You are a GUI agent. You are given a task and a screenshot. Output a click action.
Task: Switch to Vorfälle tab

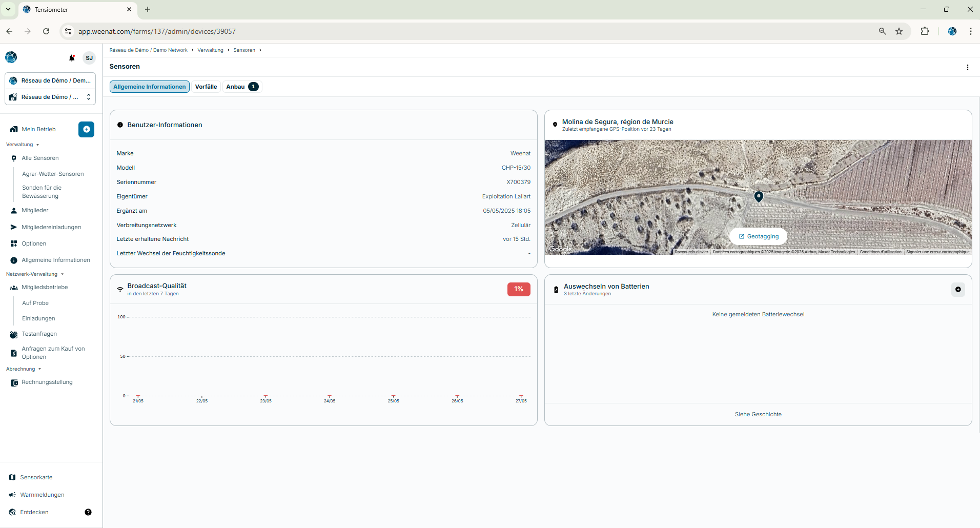coord(206,87)
